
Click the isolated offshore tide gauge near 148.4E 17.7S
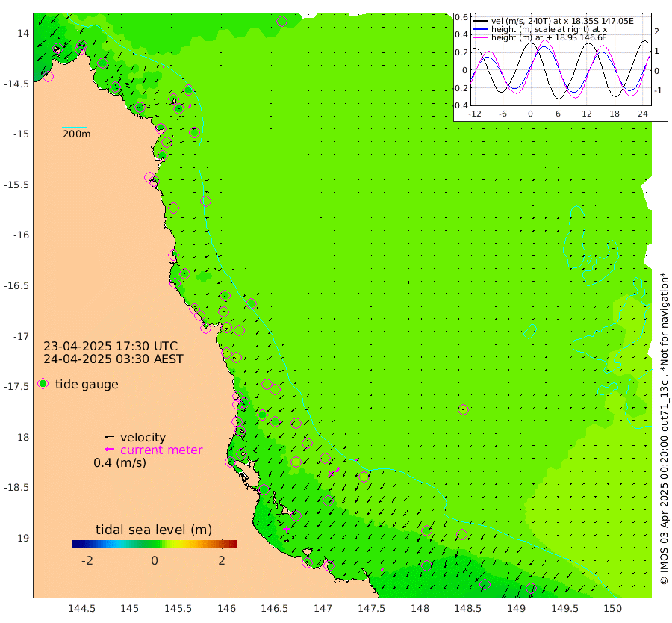pyautogui.click(x=463, y=409)
